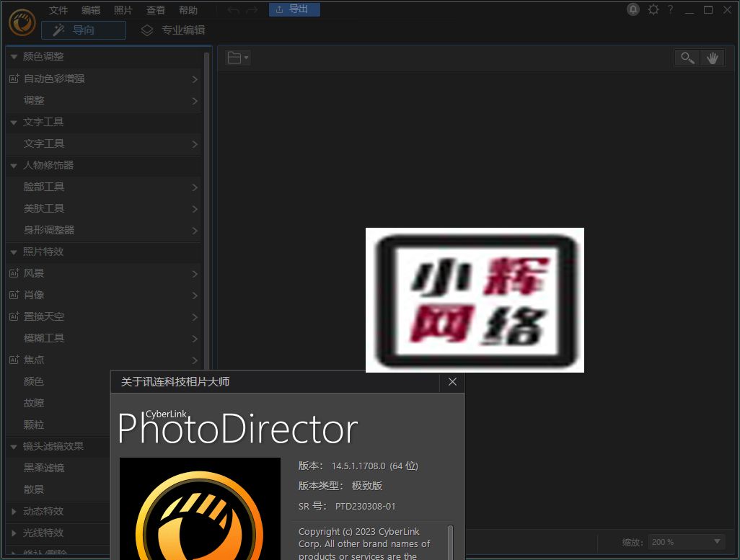This screenshot has width=740, height=560.
Task: Switch to the 专业编辑 tab
Action: (x=173, y=30)
